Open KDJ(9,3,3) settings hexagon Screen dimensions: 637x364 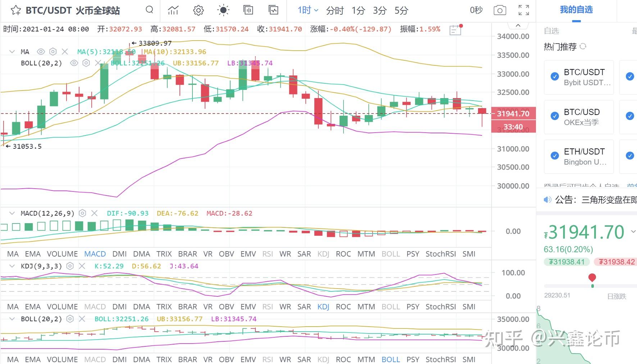pos(70,266)
